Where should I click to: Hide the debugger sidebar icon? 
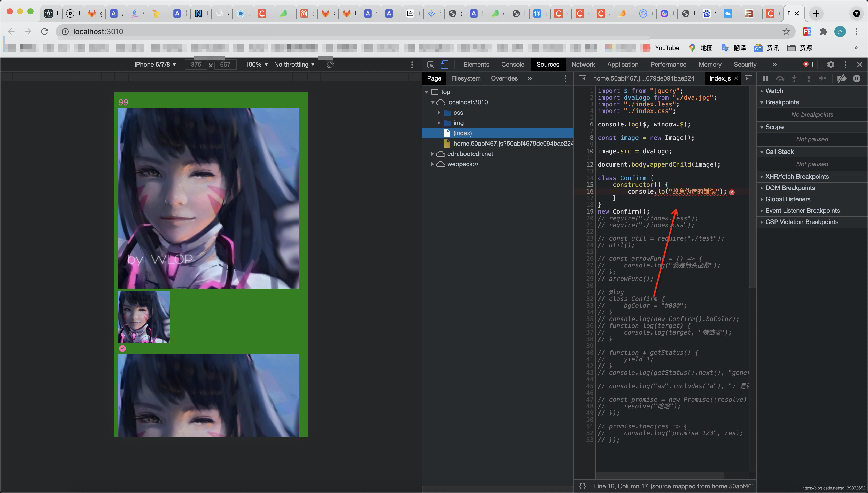748,78
